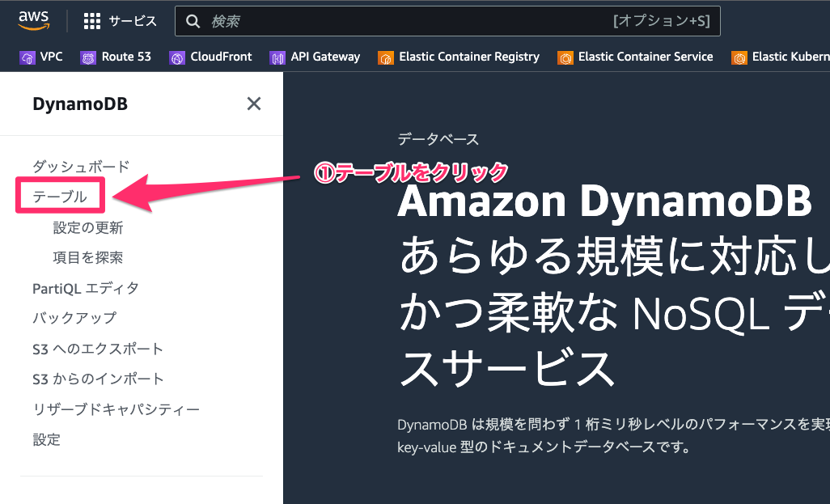Image resolution: width=830 pixels, height=504 pixels.
Task: Open PartiQL エディタ link
Action: [x=86, y=288]
